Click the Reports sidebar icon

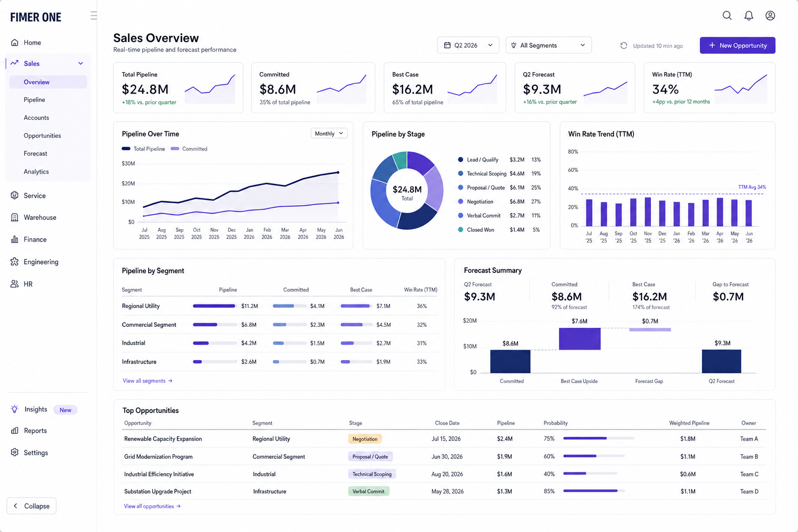click(15, 431)
